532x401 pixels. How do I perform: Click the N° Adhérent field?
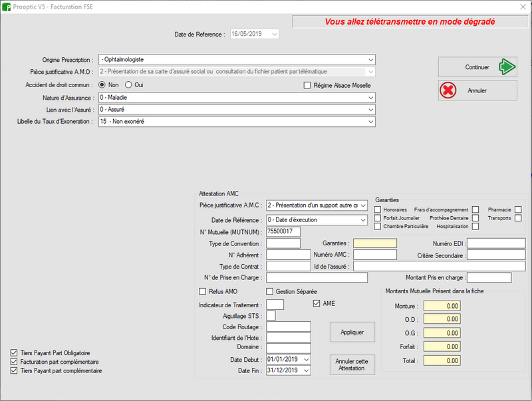coord(289,255)
